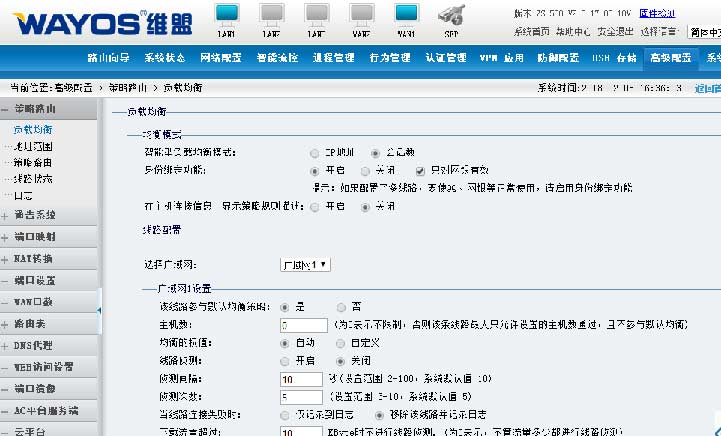The height and width of the screenshot is (436, 721).
Task: Open the 端口设置 sidebar section
Action: [48, 280]
